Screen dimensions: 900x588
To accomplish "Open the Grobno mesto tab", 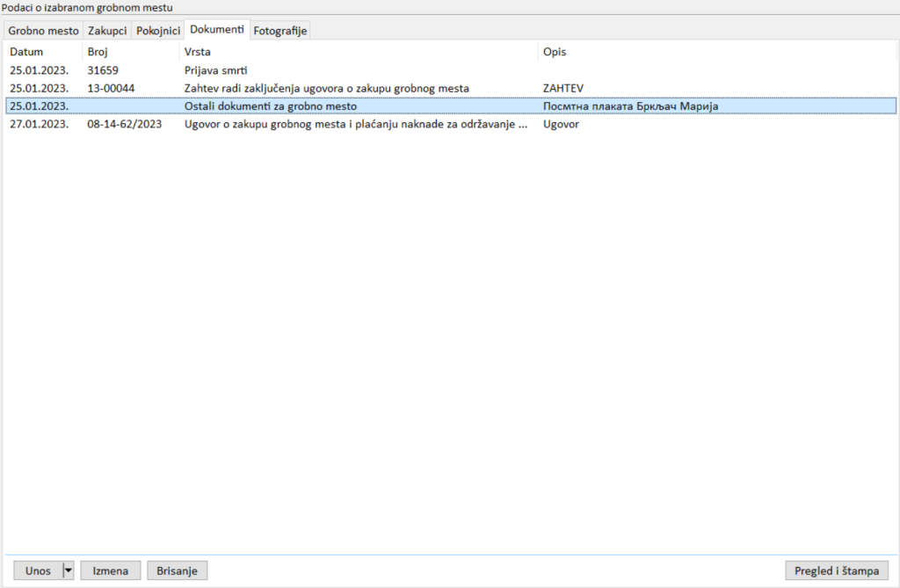I will pos(43,31).
